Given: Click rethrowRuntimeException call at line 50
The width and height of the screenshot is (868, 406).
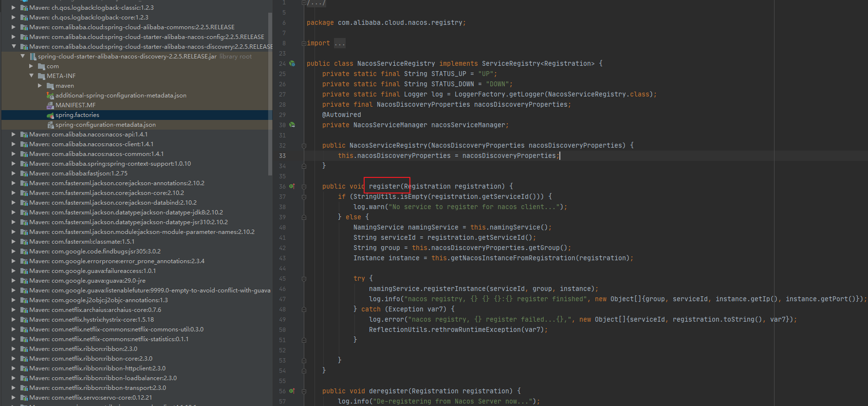Looking at the screenshot, I should pos(475,329).
